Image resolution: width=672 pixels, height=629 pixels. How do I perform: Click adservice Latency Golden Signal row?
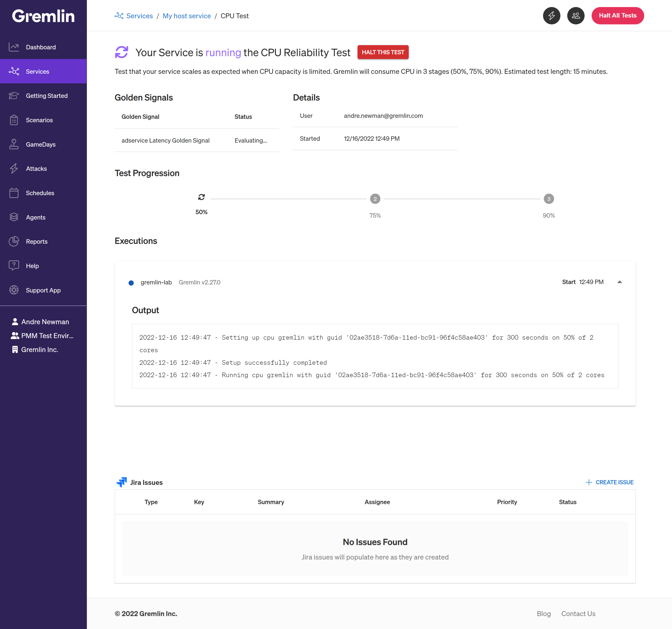click(197, 141)
